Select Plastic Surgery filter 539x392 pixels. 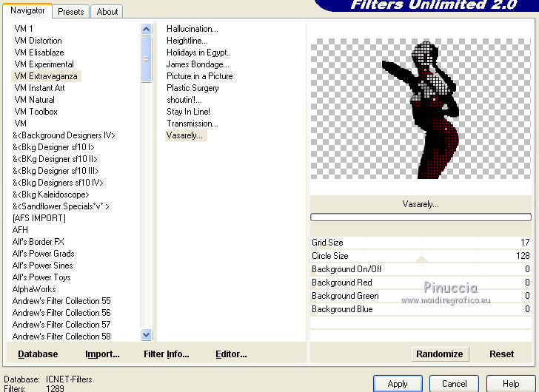[x=192, y=88]
